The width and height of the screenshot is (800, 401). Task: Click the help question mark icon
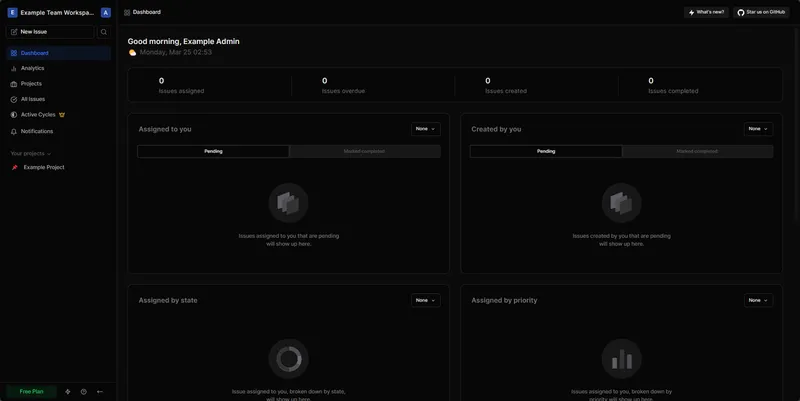click(83, 391)
